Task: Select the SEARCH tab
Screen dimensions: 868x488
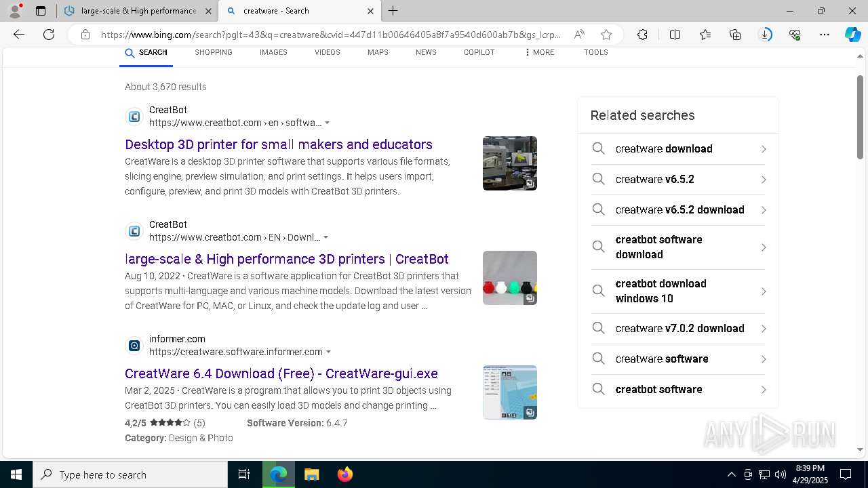Action: pos(146,53)
